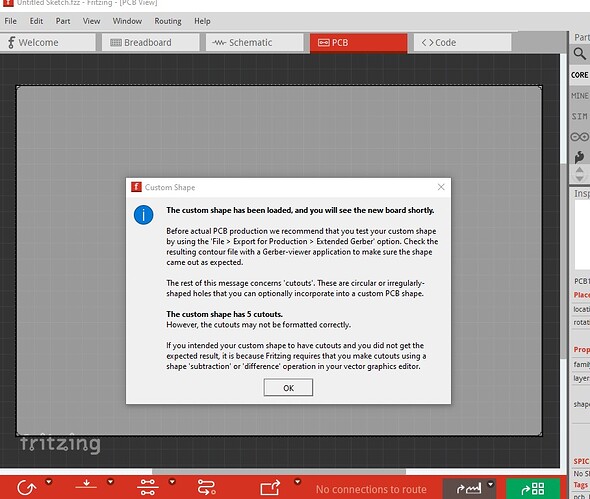Click the vertical canvas scrollbar
This screenshot has width=590, height=499.
point(563,260)
